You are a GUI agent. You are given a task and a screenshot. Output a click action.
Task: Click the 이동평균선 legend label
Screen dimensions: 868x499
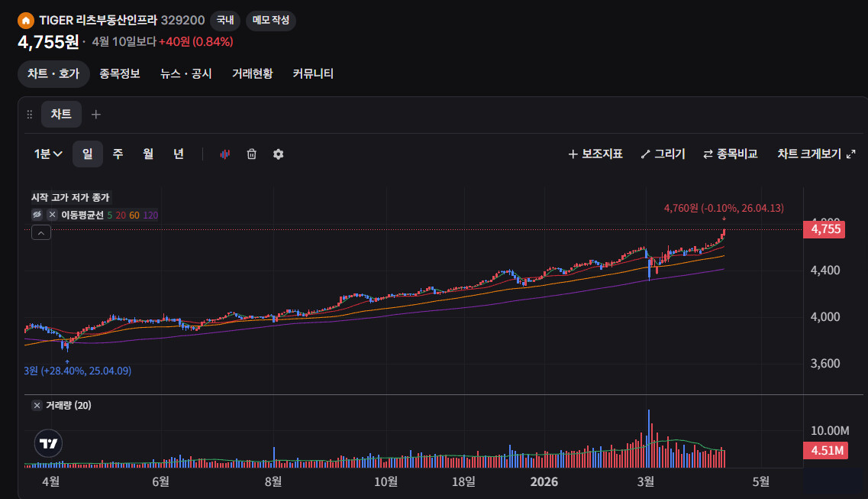click(x=82, y=215)
